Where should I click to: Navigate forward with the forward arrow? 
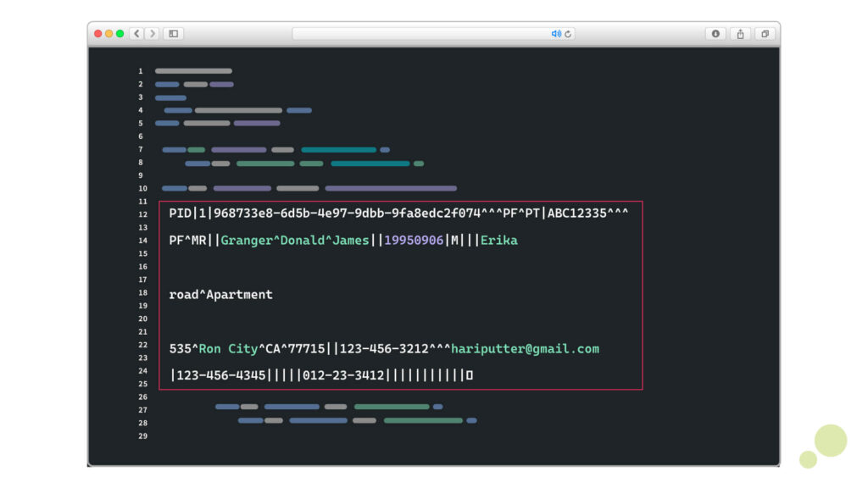pos(153,34)
